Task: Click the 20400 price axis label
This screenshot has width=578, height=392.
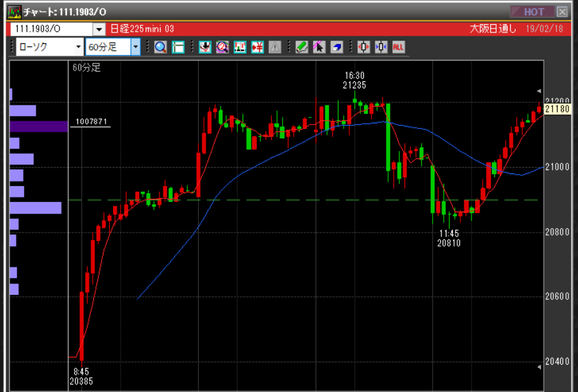Action: coord(557,362)
